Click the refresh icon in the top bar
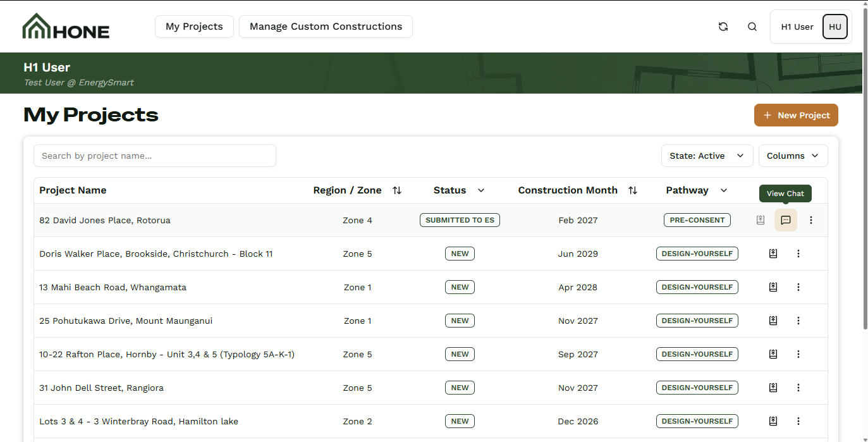The width and height of the screenshot is (868, 442). pyautogui.click(x=723, y=27)
